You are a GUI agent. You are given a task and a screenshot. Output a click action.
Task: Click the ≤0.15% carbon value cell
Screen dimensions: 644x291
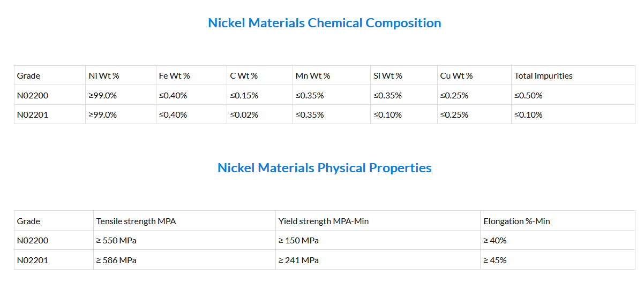tap(244, 96)
